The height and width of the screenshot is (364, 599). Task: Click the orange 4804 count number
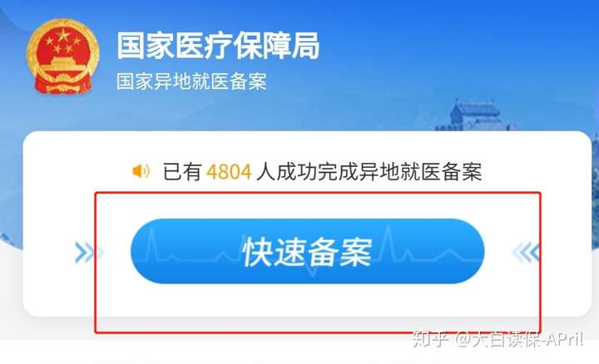(x=229, y=172)
